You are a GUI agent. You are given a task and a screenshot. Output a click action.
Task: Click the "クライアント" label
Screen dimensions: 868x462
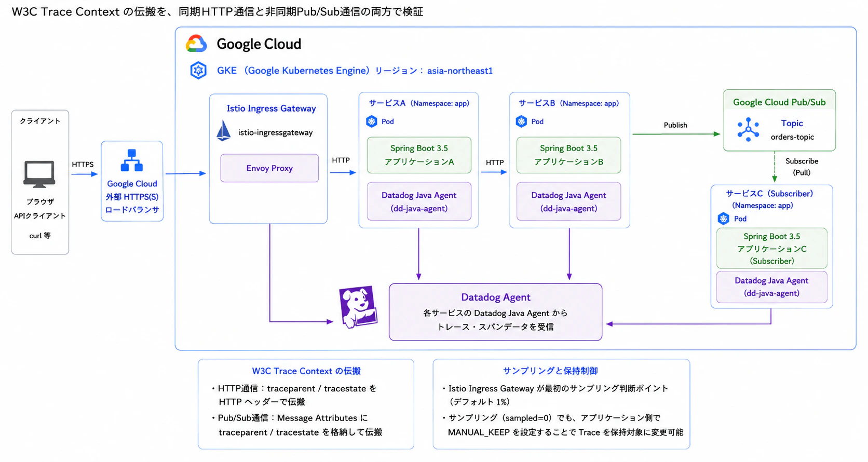40,121
